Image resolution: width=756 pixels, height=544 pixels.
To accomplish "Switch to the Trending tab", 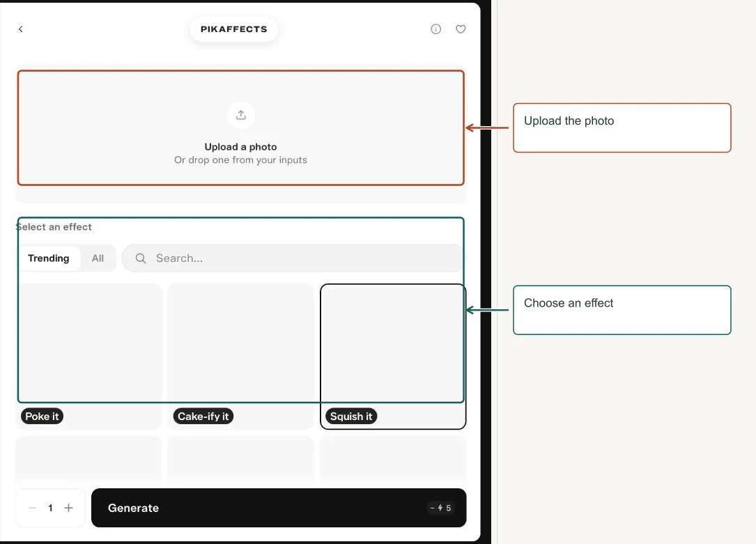I will pyautogui.click(x=49, y=258).
